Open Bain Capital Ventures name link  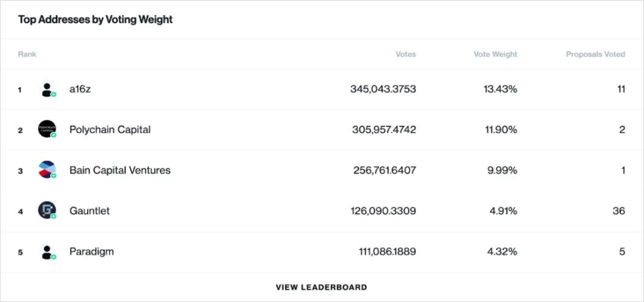click(x=120, y=170)
